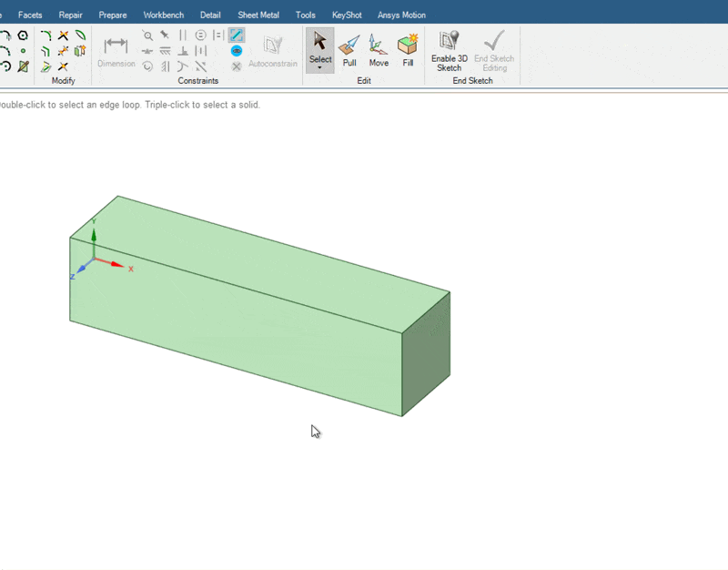Toggle the blue eye constraint visibility icon
728x570 pixels.
pyautogui.click(x=237, y=51)
